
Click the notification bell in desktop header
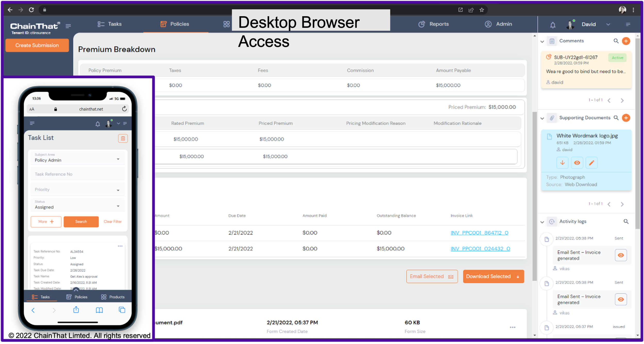pyautogui.click(x=553, y=25)
